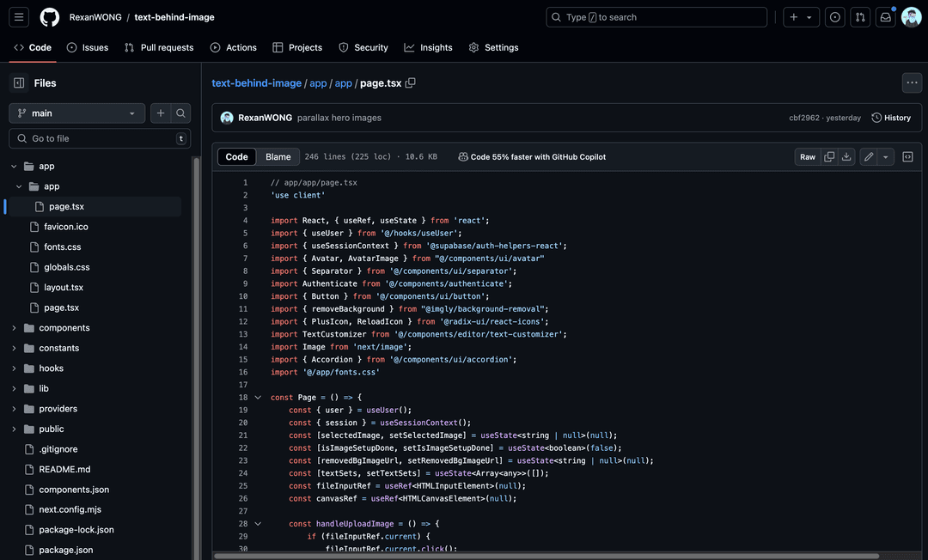928x560 pixels.
Task: View commit History
Action: point(891,118)
